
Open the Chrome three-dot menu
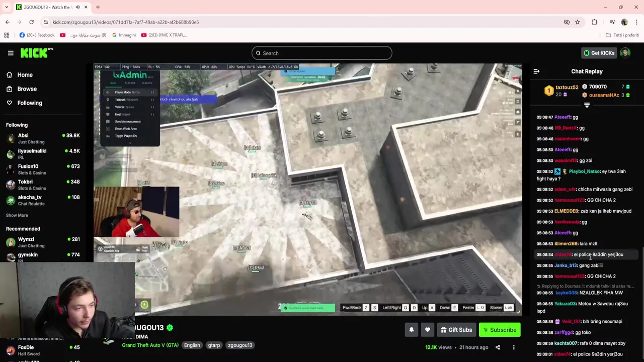pos(636,22)
